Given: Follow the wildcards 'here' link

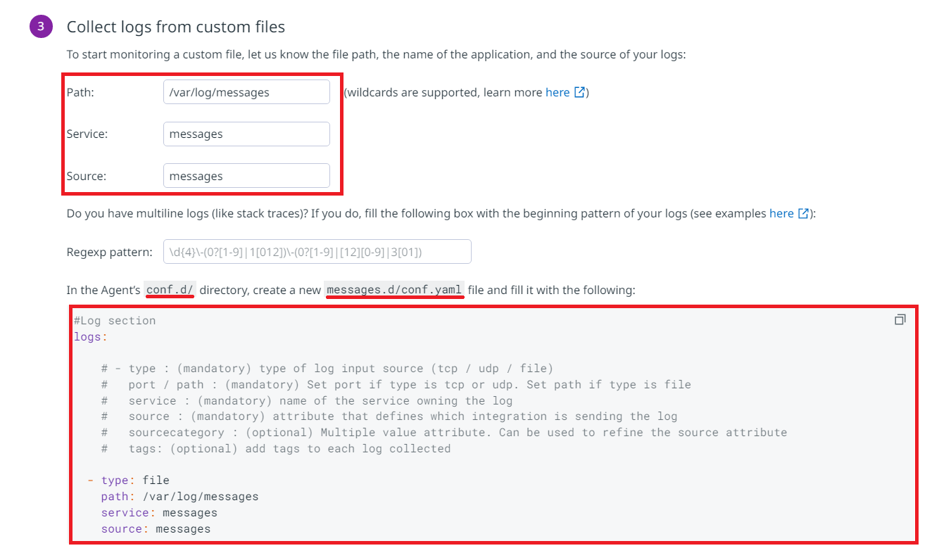Looking at the screenshot, I should pyautogui.click(x=557, y=92).
